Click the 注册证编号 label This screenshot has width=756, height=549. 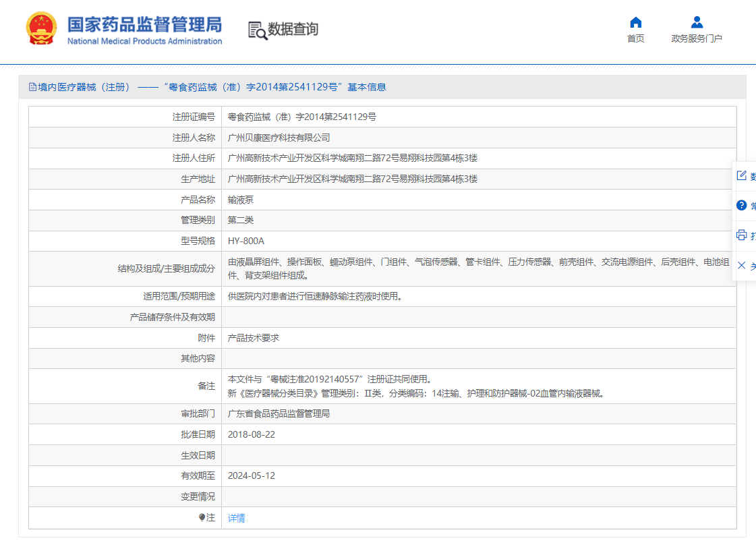pyautogui.click(x=194, y=117)
